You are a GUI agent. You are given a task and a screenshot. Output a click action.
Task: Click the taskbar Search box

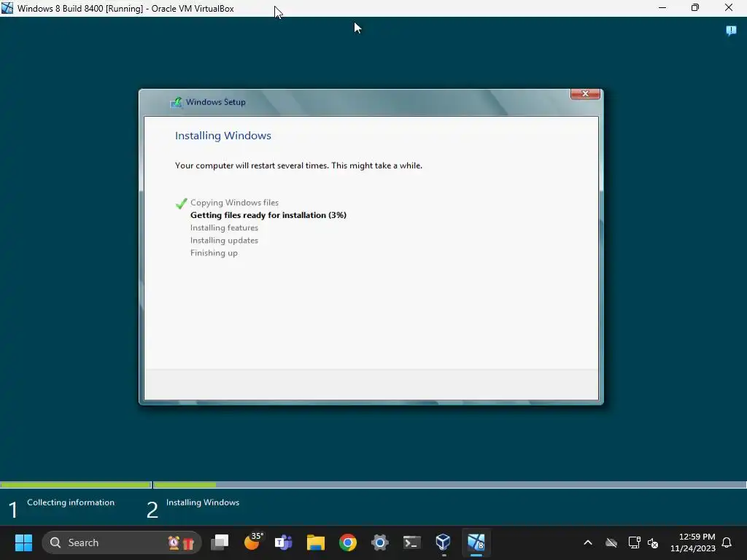pos(122,542)
